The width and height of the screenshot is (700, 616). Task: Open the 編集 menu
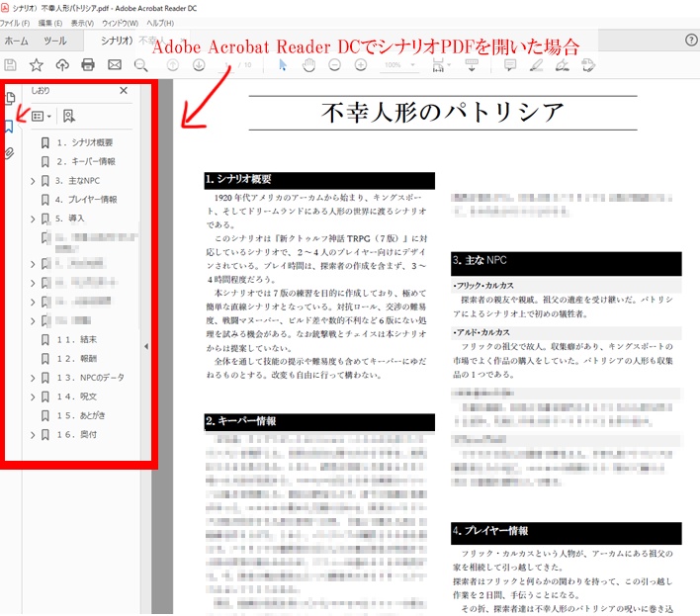pyautogui.click(x=50, y=23)
